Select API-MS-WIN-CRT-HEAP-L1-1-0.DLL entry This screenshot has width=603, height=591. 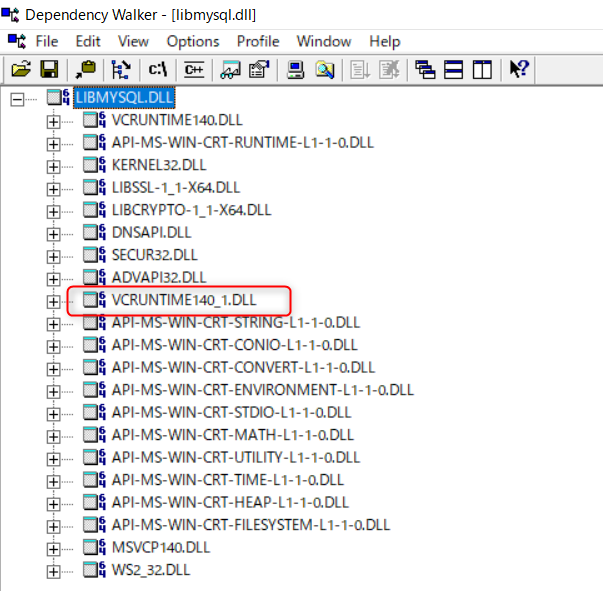click(230, 502)
